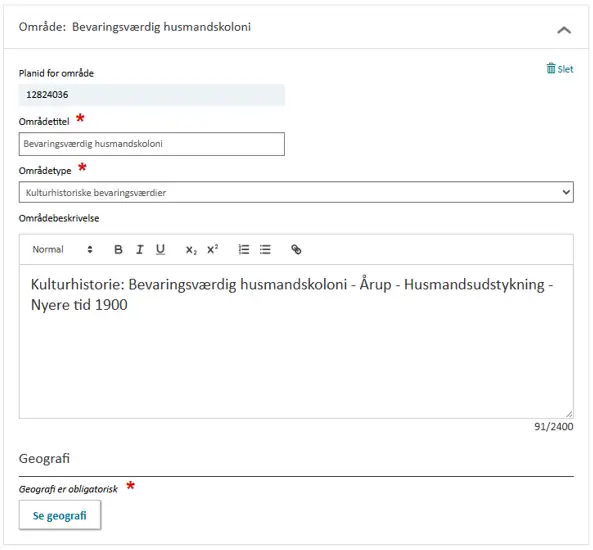Toggle bold formatting in the description editor
The width and height of the screenshot is (593, 550).
(x=118, y=250)
